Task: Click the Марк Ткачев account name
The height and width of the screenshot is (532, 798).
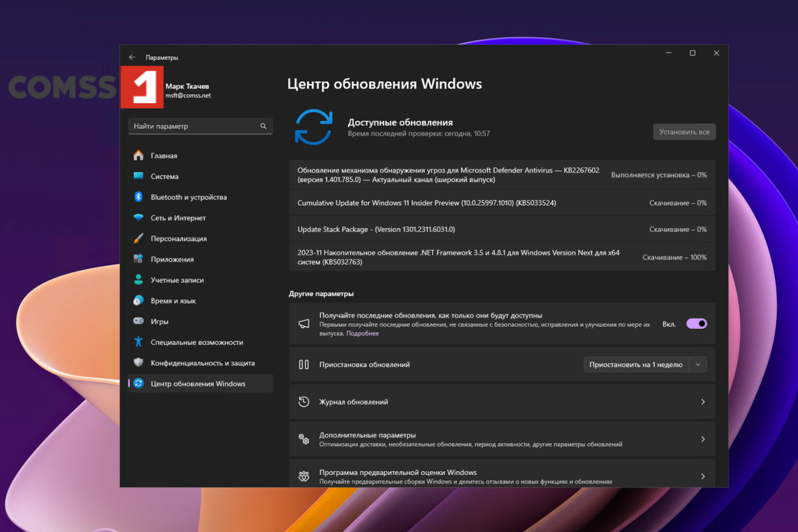Action: pyautogui.click(x=187, y=86)
